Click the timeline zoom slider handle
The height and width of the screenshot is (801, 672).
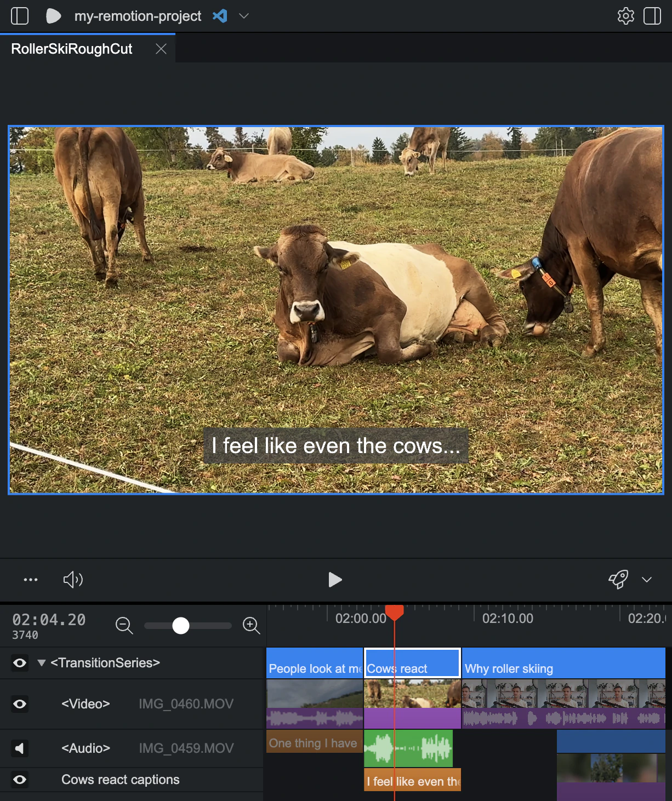click(180, 625)
